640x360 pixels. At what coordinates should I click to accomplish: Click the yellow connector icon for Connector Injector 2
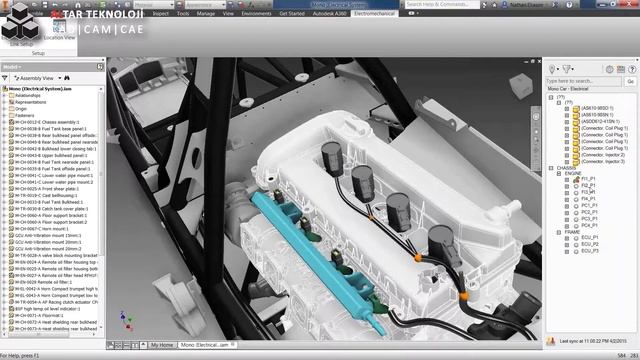(576, 155)
